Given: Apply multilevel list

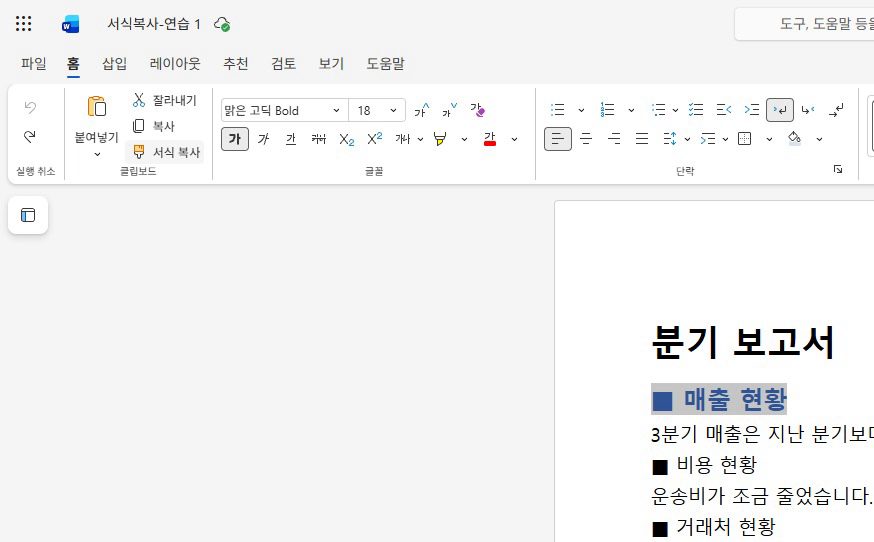Looking at the screenshot, I should (x=658, y=110).
